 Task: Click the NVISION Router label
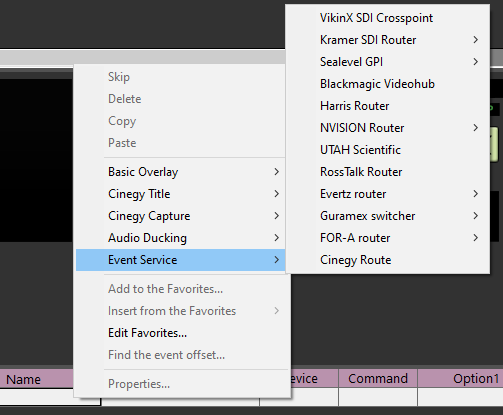tap(362, 128)
